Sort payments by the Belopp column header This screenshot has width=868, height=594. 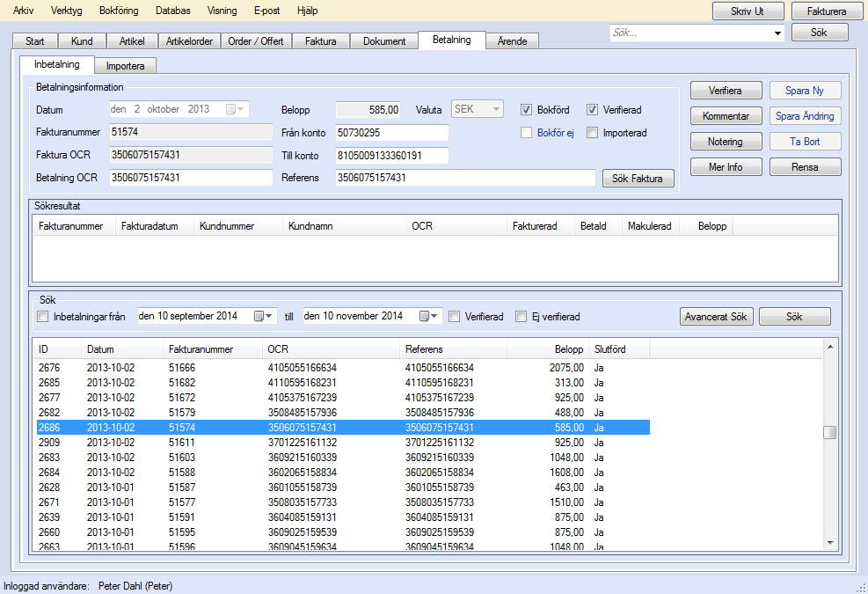point(547,349)
